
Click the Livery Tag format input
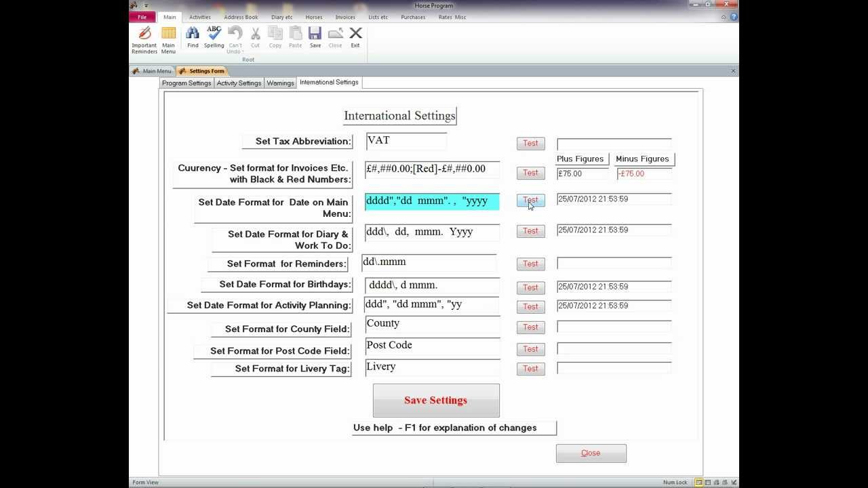432,368
